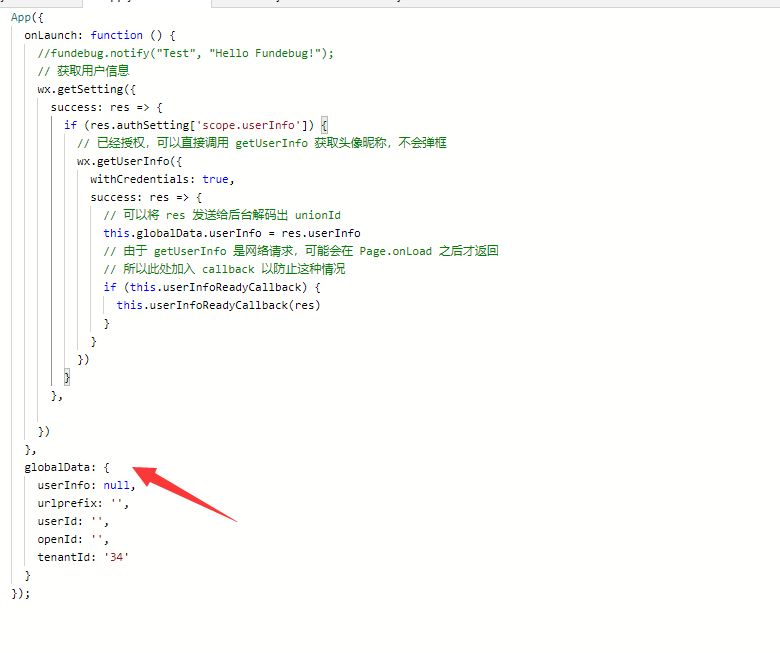Click the 'tenantId' property name
The width and height of the screenshot is (780, 653).
coord(64,558)
